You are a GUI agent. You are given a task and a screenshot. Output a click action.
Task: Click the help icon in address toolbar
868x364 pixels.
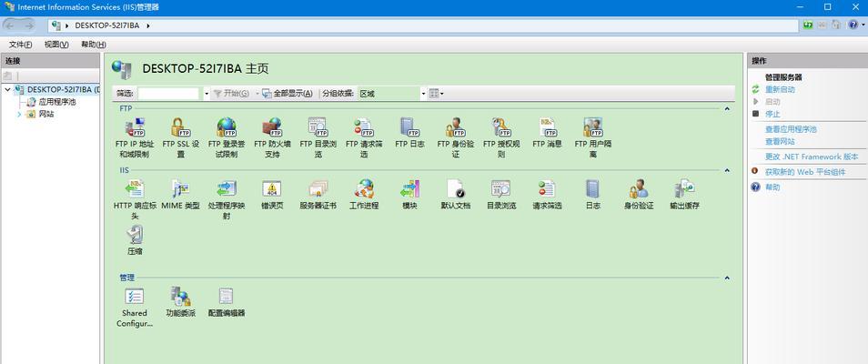coord(853,25)
